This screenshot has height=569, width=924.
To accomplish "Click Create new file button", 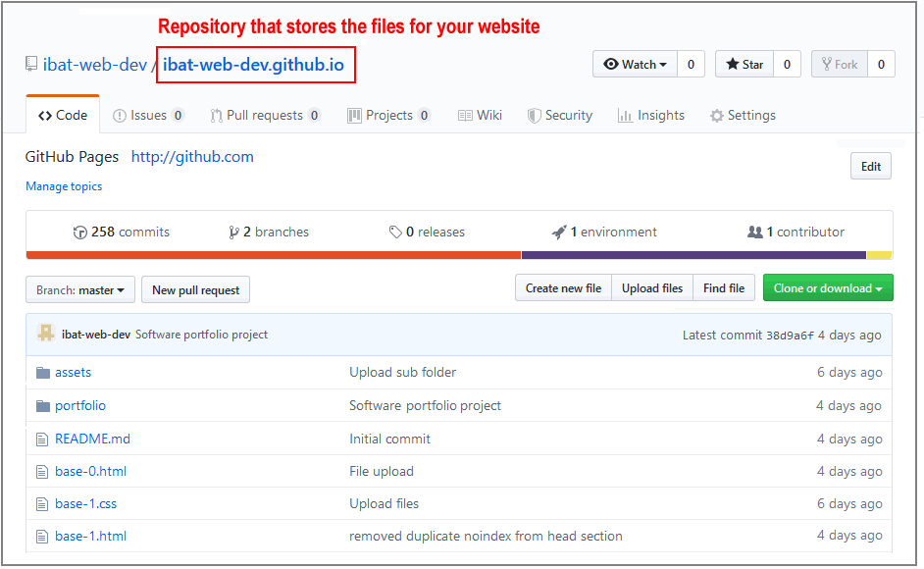I will tap(563, 288).
